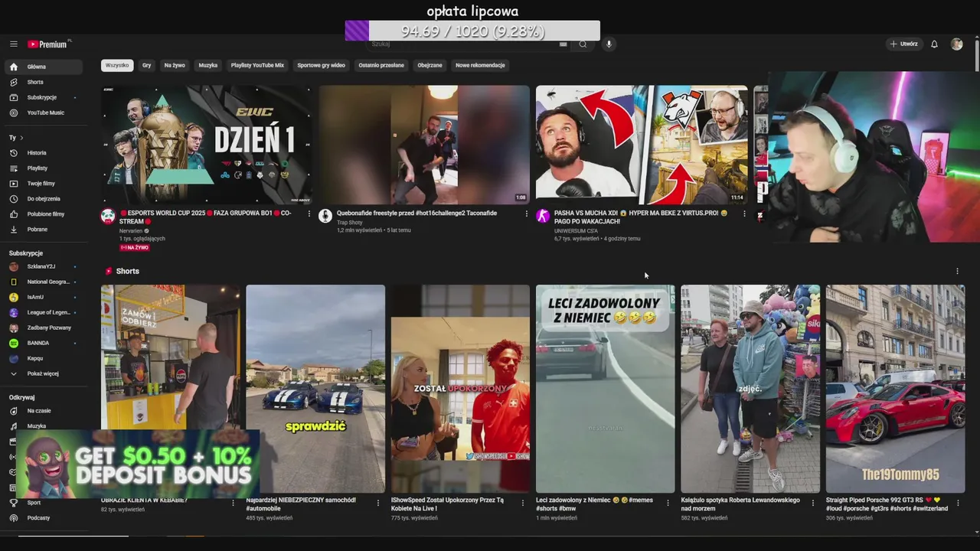Open options for Leci zadowolony z Niemiec short
This screenshot has height=551, width=980.
tap(668, 503)
